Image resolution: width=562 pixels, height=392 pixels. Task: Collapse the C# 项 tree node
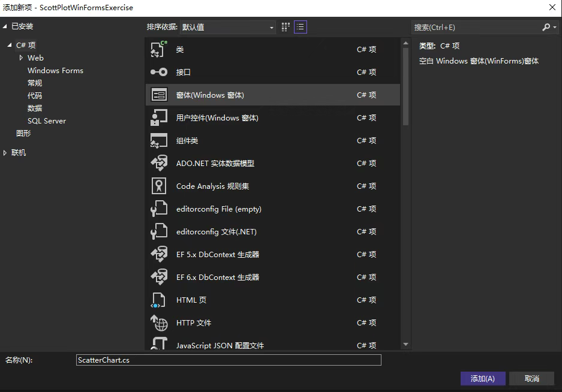(x=10, y=45)
